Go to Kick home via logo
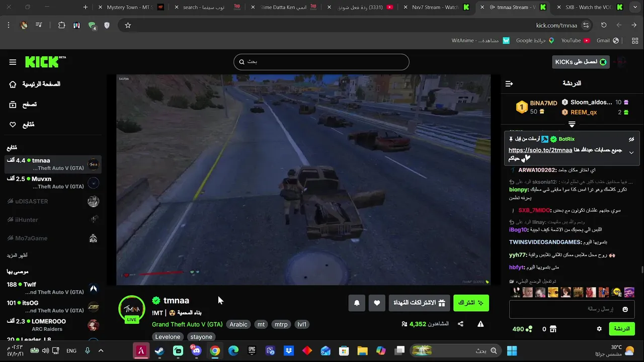Viewport: 644px width, 362px height. pos(45,62)
